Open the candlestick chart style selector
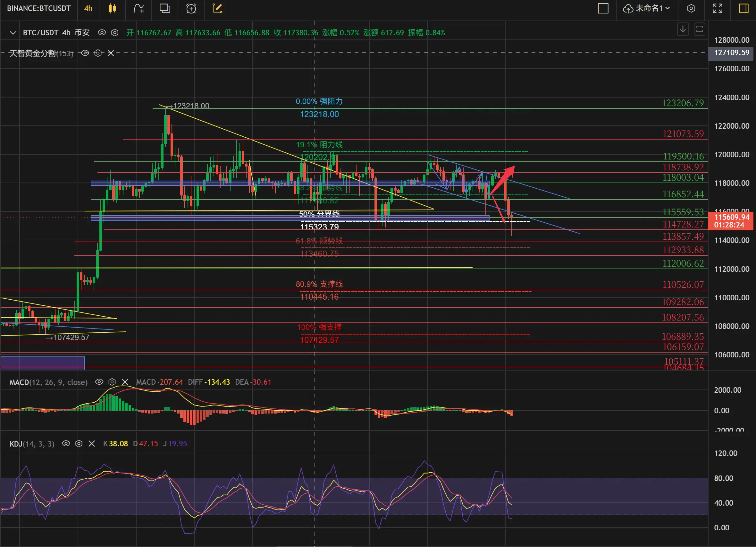 click(x=112, y=8)
